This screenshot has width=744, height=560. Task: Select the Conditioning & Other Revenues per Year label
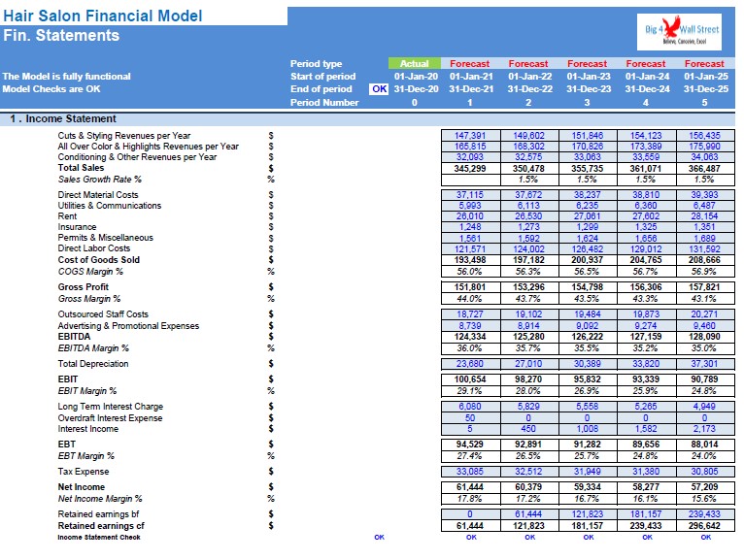[137, 157]
